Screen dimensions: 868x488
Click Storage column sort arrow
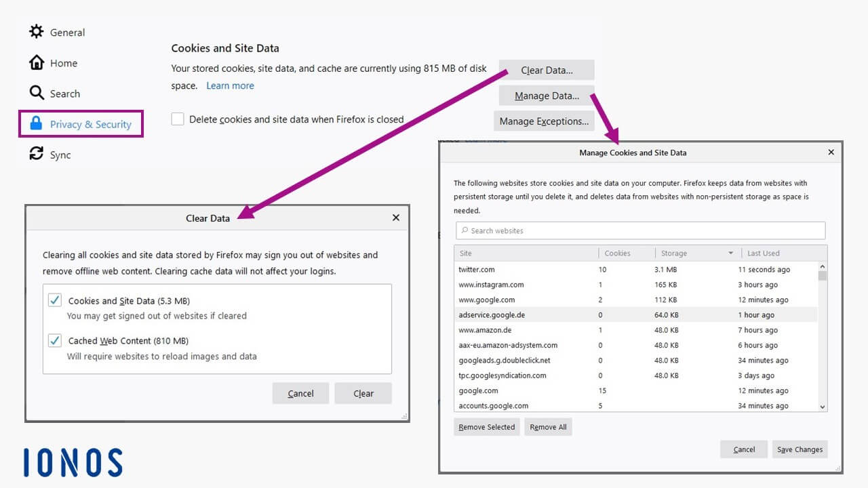pos(730,253)
